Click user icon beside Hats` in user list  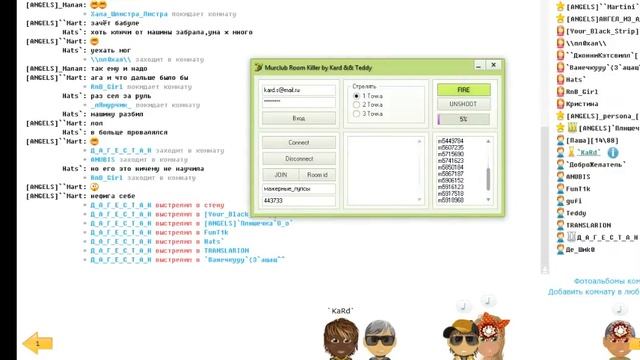pos(560,79)
